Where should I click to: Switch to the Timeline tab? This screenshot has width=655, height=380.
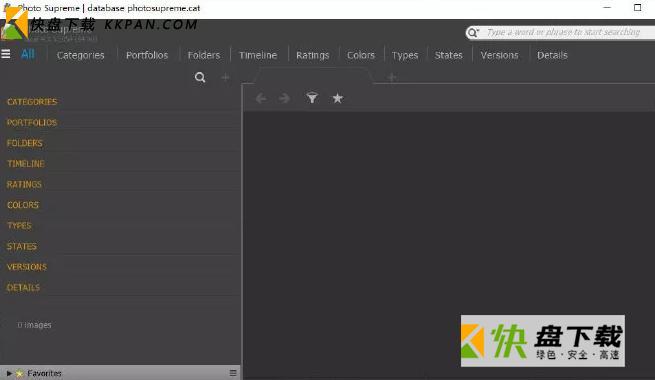[x=258, y=55]
